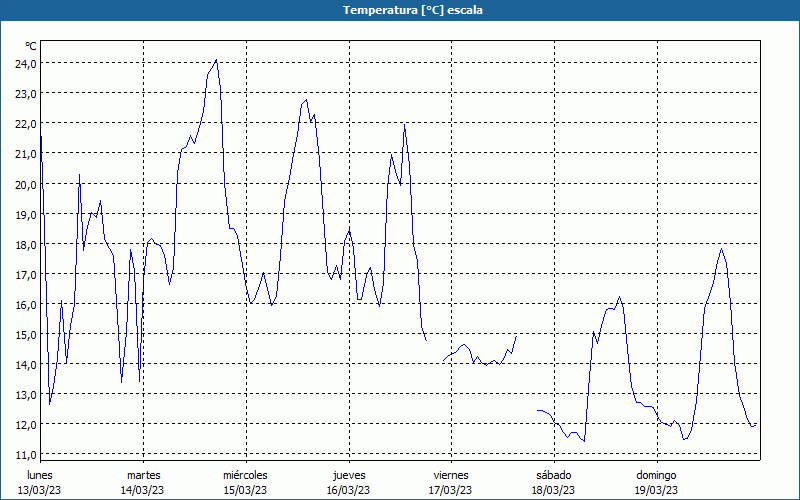Click the 'miércoles' day label

pyautogui.click(x=245, y=476)
